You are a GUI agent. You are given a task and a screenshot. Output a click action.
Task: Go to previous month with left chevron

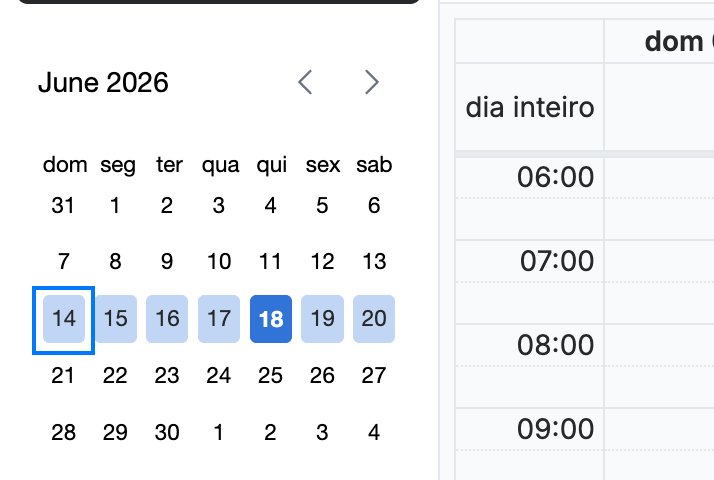click(x=305, y=82)
